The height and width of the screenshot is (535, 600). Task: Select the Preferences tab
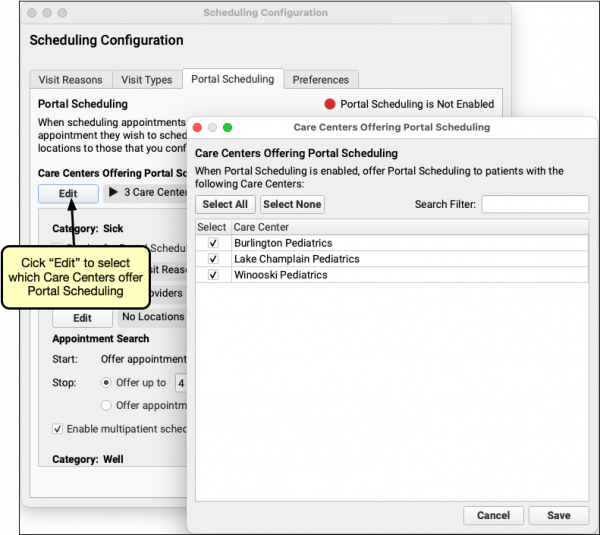pyautogui.click(x=321, y=80)
